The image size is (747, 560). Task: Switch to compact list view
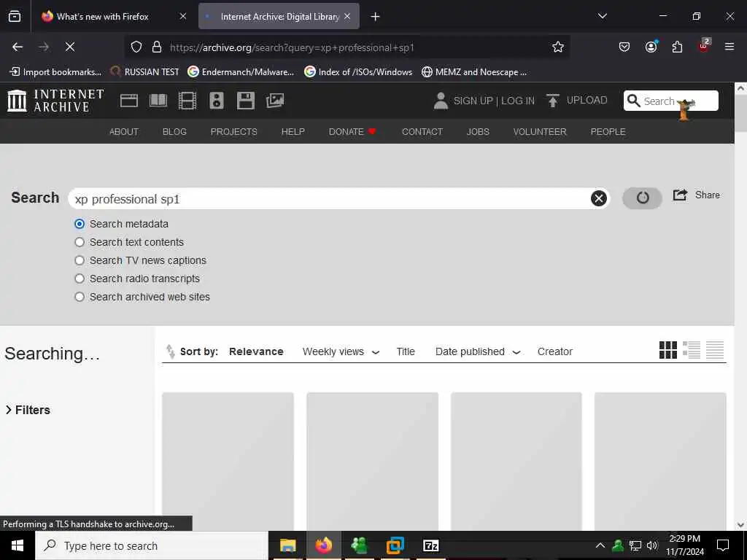coord(715,350)
